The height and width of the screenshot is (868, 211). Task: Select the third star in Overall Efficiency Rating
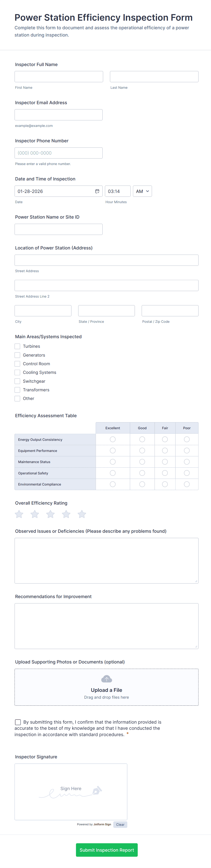pyautogui.click(x=50, y=514)
